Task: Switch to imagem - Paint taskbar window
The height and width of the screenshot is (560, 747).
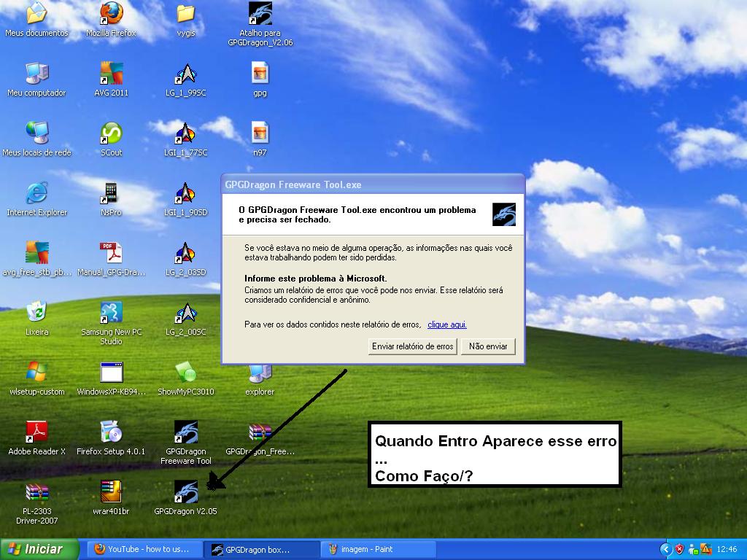Action: 379,549
